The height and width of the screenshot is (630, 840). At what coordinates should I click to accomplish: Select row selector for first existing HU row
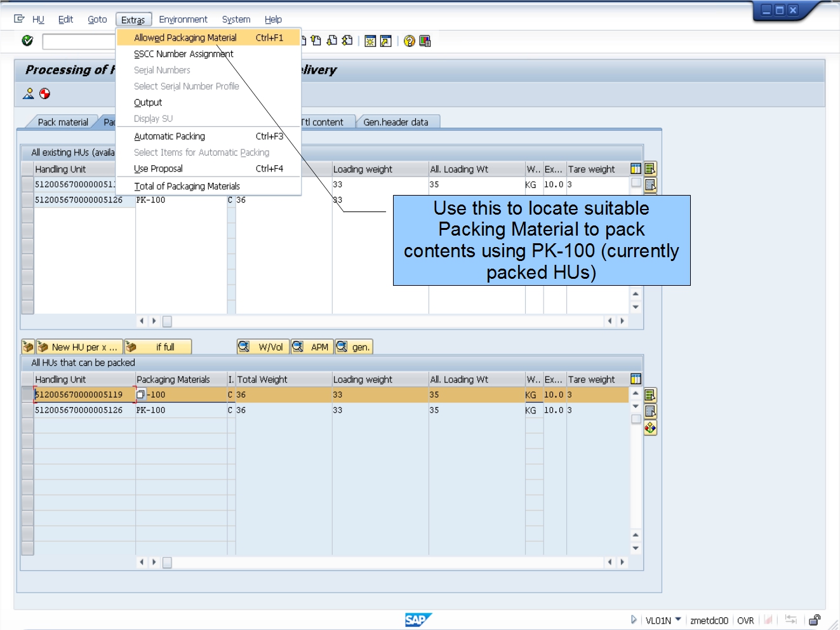27,184
